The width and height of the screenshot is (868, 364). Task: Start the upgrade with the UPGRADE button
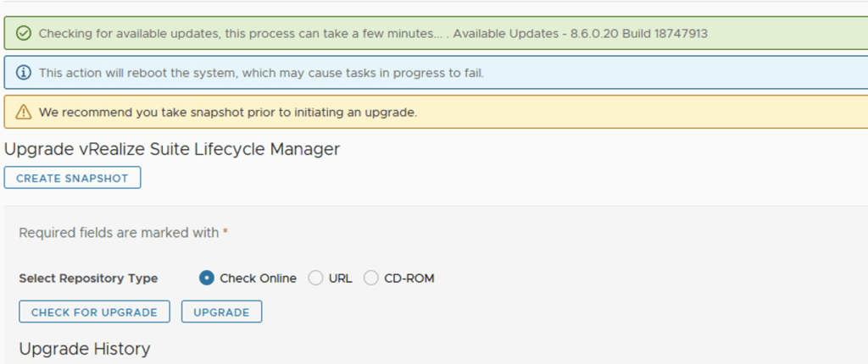[x=221, y=312]
